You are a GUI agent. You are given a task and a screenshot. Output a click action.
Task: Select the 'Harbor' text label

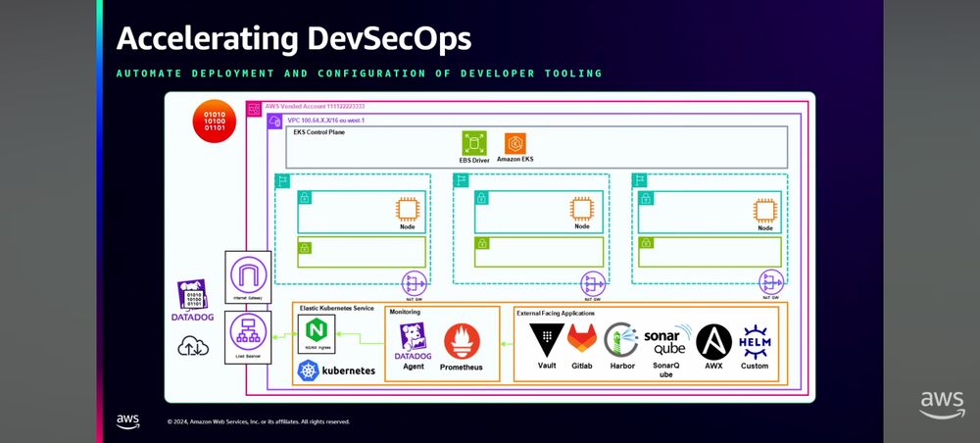pos(622,366)
